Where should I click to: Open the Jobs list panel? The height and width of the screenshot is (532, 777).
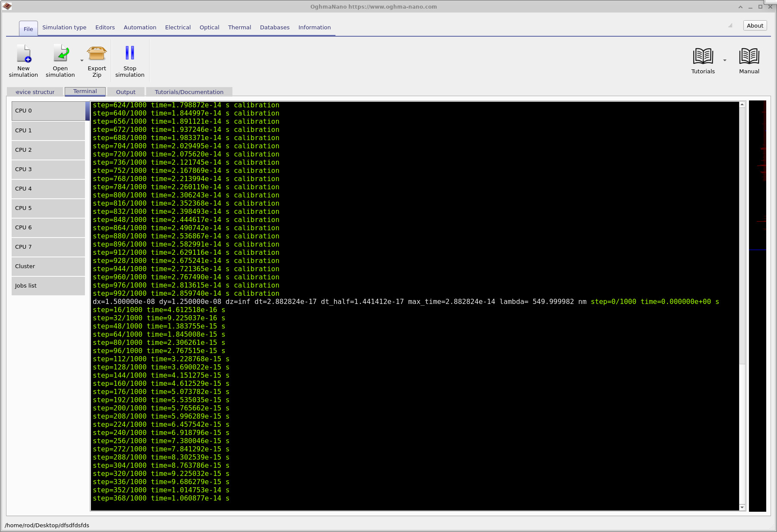48,286
